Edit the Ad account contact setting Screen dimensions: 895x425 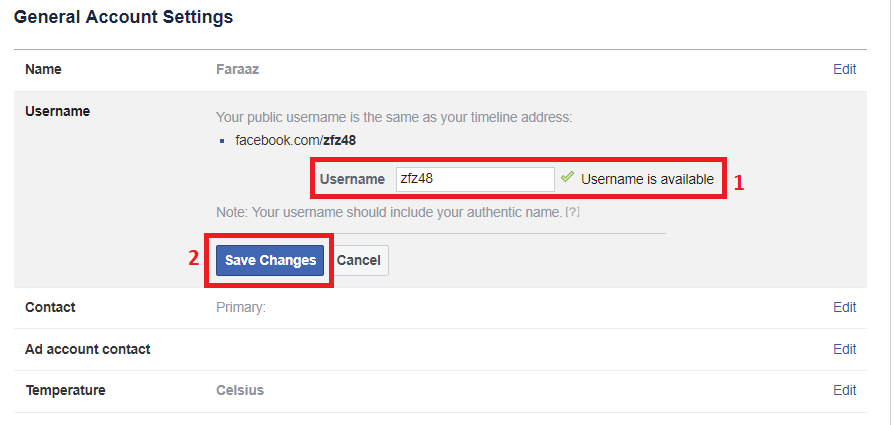[844, 349]
